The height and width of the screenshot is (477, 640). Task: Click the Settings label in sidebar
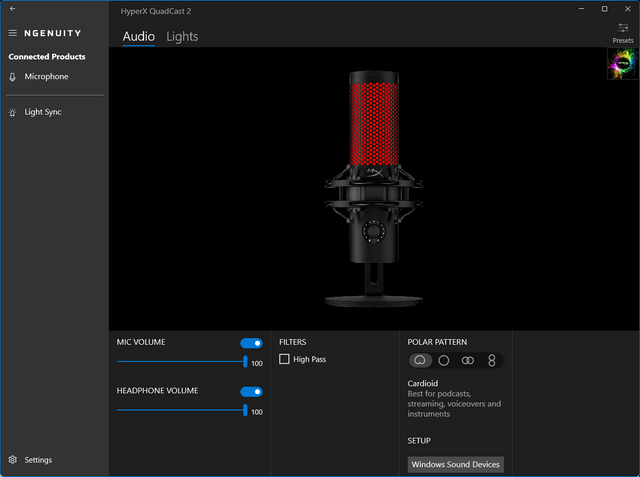coord(38,460)
